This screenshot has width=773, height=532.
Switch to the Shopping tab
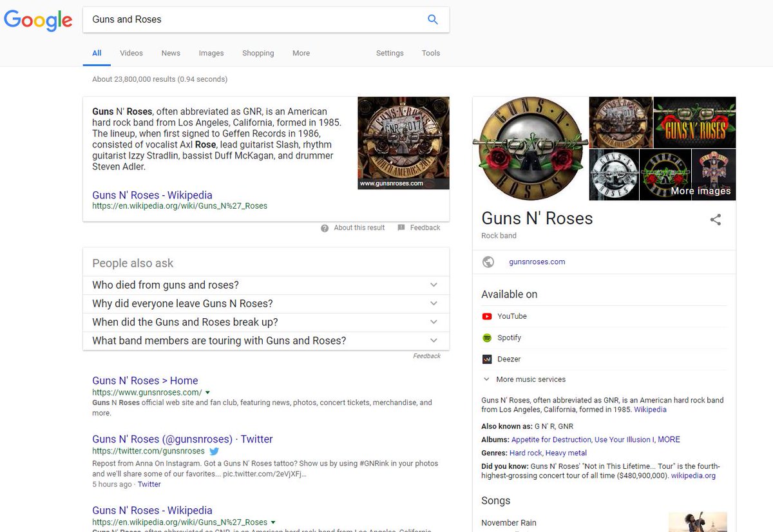[x=258, y=53]
